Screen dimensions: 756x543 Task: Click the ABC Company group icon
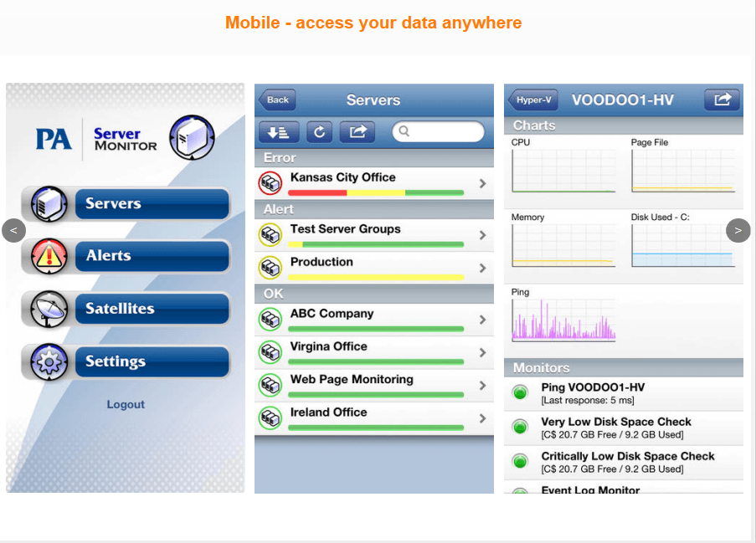coord(270,320)
